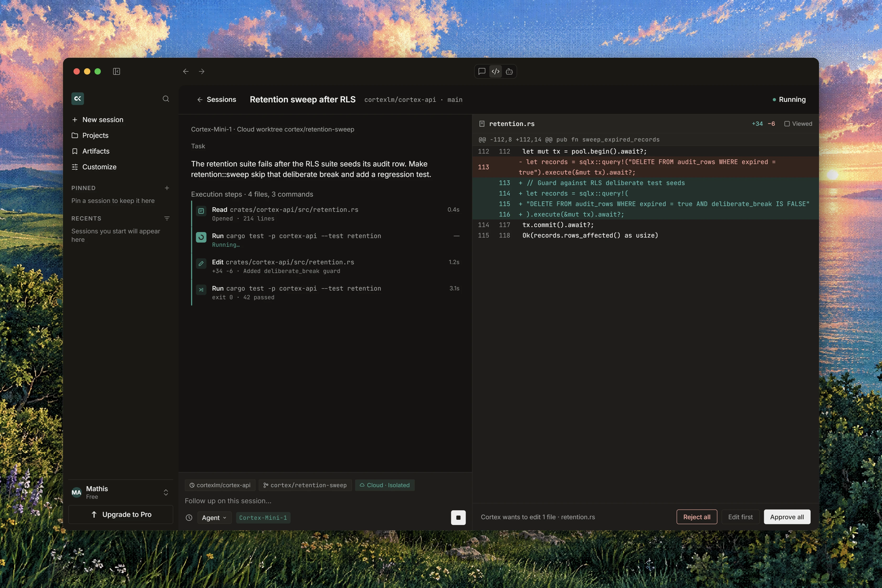This screenshot has height=588, width=882.
Task: Filter recents with the filter icon
Action: click(167, 218)
